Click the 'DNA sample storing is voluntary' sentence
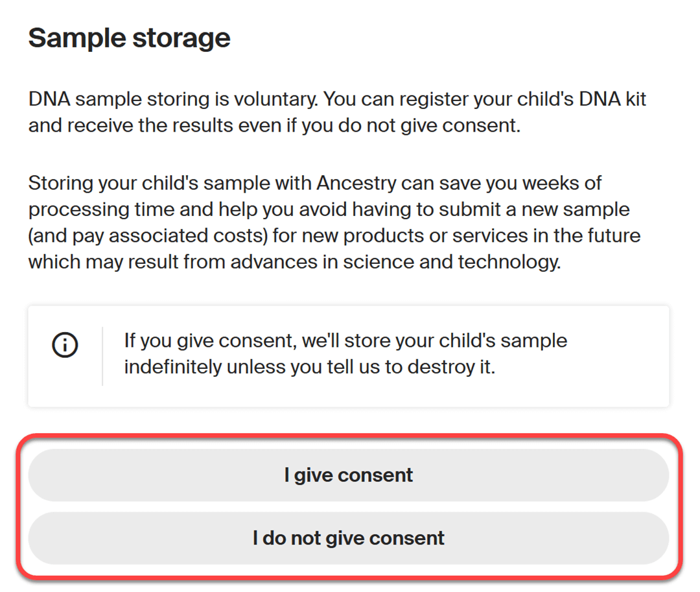 pos(174,100)
